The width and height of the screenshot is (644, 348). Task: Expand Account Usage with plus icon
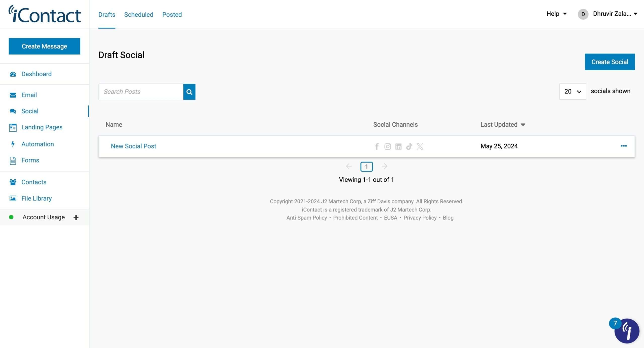(x=76, y=217)
